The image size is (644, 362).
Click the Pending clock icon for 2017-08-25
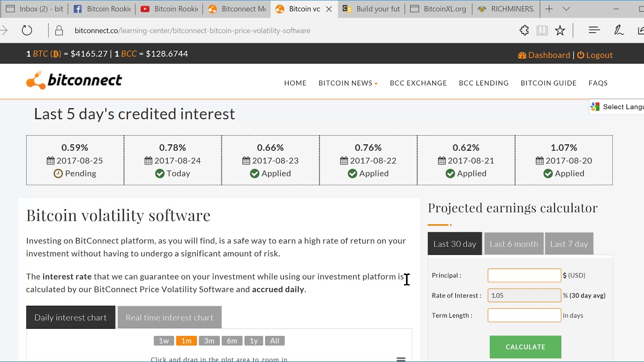click(58, 173)
